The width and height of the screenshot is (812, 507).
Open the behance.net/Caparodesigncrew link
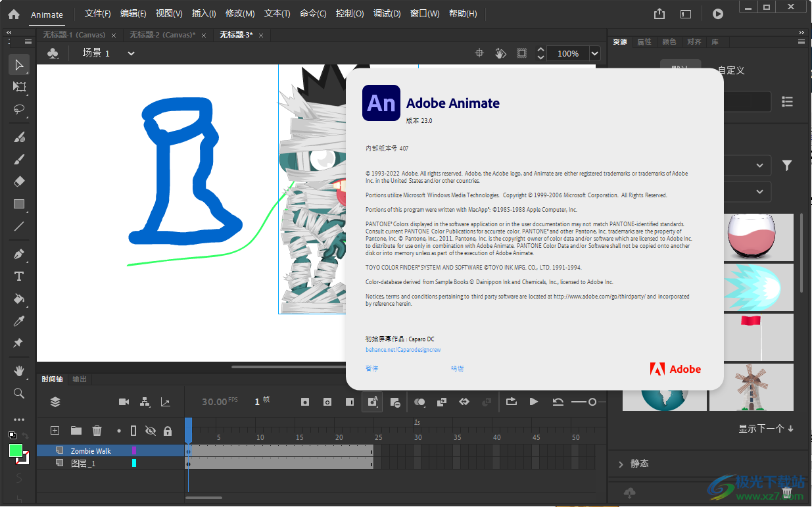click(x=403, y=350)
